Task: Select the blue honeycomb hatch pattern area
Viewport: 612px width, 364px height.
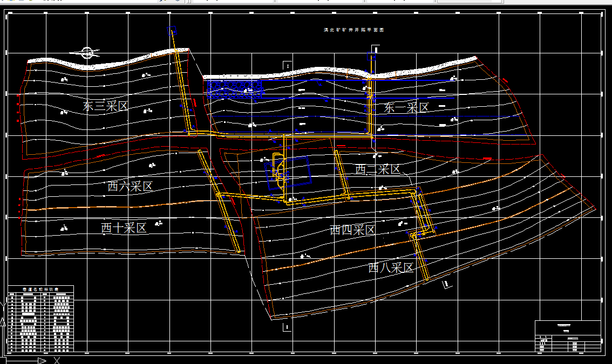Action: click(235, 88)
